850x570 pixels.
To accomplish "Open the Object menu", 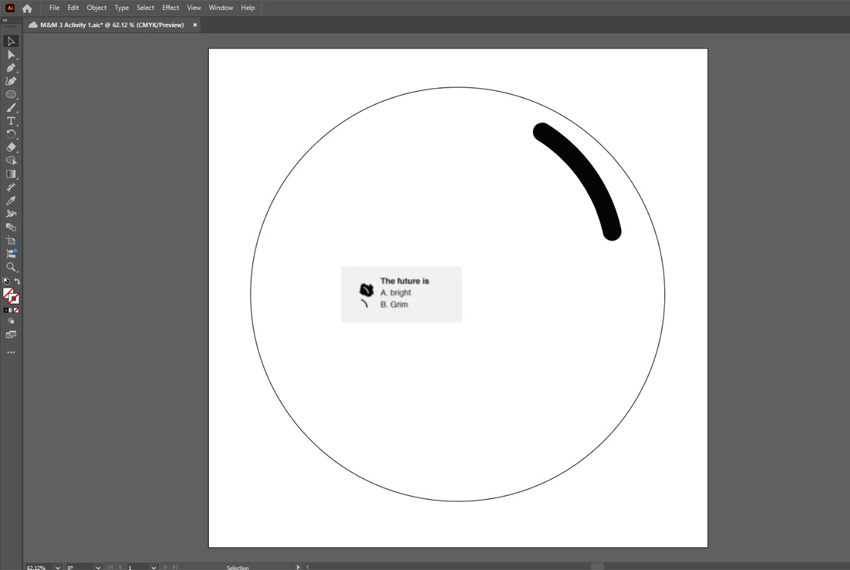I will [96, 8].
